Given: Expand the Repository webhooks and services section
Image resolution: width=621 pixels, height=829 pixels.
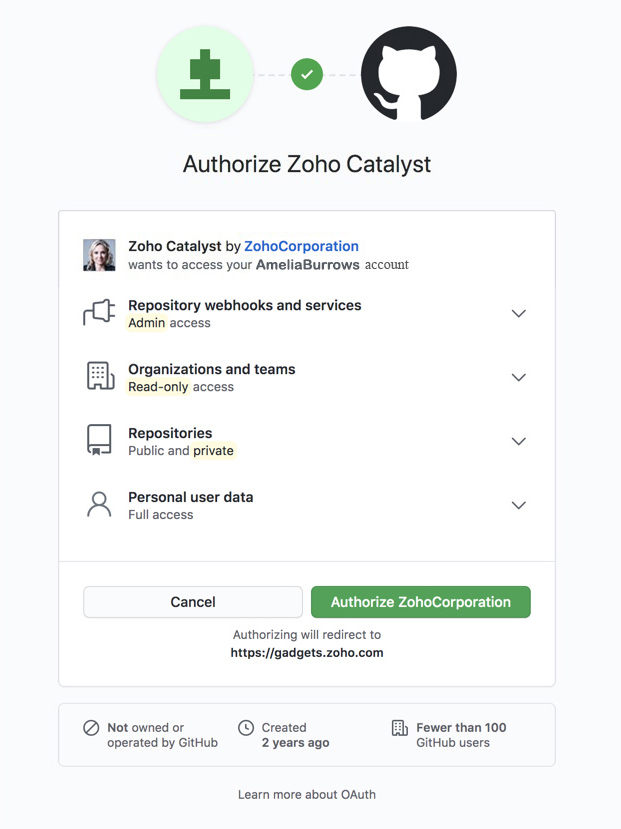Looking at the screenshot, I should pyautogui.click(x=518, y=313).
